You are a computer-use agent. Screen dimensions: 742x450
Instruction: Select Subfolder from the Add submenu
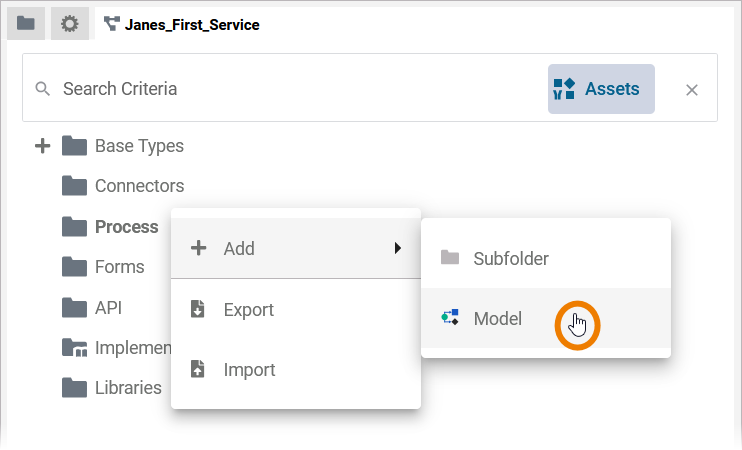(x=510, y=259)
